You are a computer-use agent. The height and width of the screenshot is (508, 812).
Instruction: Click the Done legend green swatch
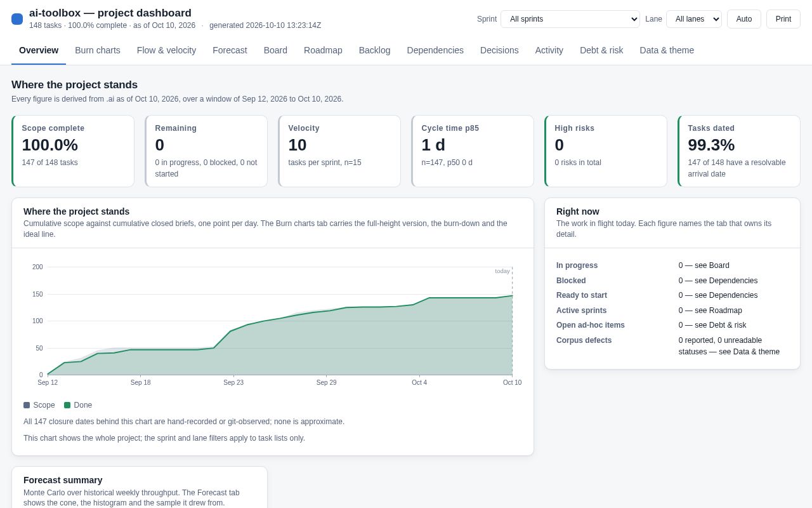[67, 405]
